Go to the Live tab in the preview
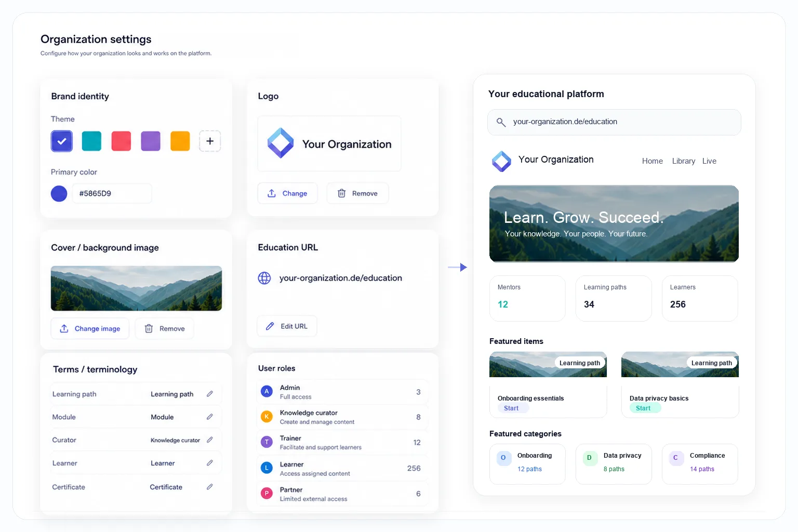798x532 pixels. (709, 161)
